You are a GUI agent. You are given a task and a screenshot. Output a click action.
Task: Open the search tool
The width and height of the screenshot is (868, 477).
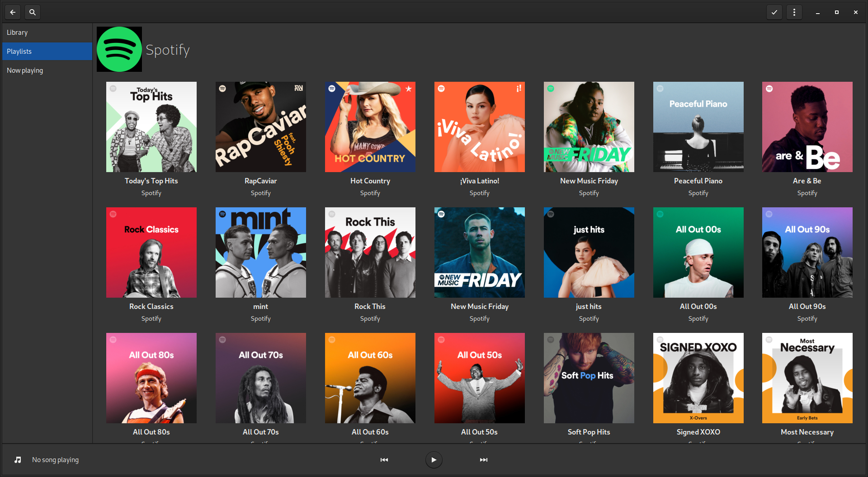coord(33,12)
